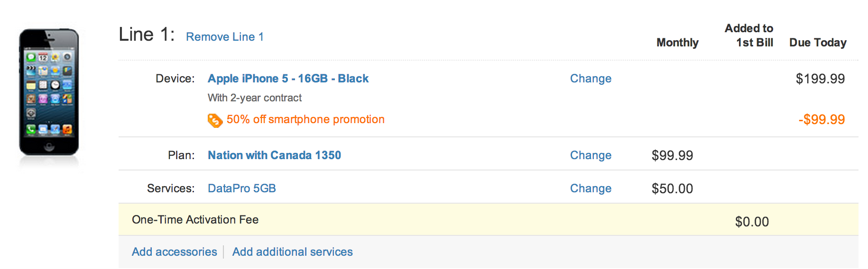Change the DataPro 5GB service
The height and width of the screenshot is (269, 868).
591,188
